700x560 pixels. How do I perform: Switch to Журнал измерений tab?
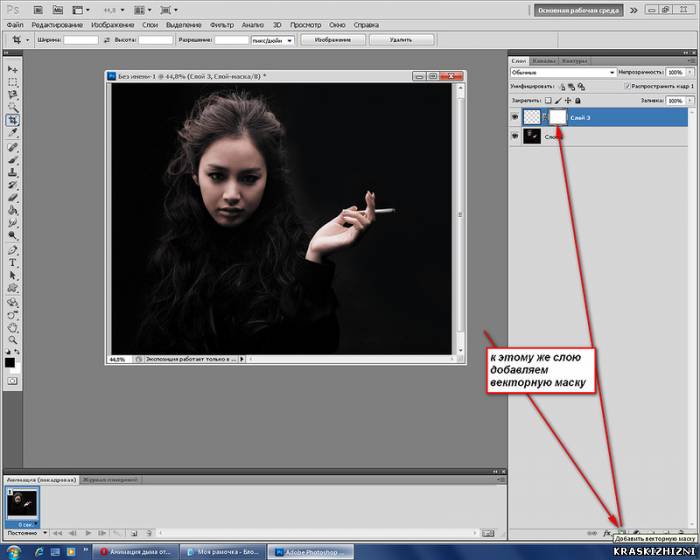tap(109, 480)
